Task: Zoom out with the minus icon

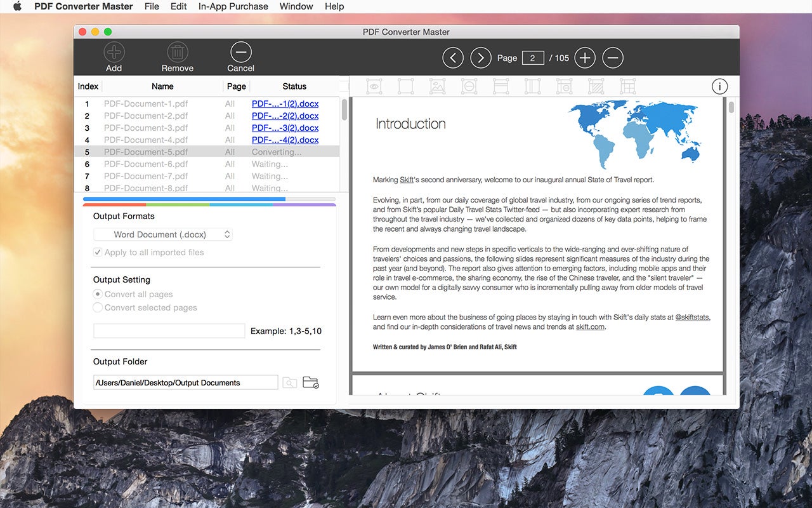Action: (x=613, y=58)
